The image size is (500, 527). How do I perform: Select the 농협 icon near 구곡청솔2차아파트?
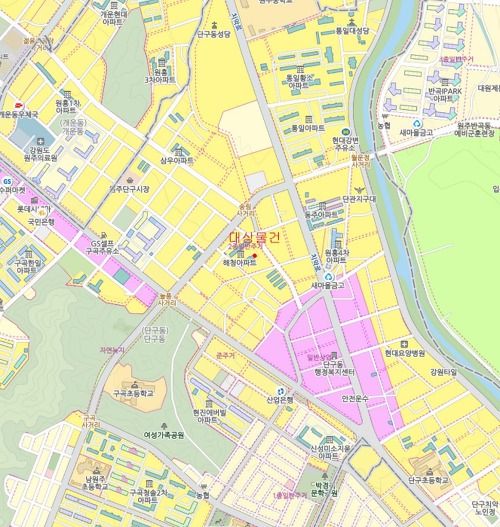(x=203, y=487)
